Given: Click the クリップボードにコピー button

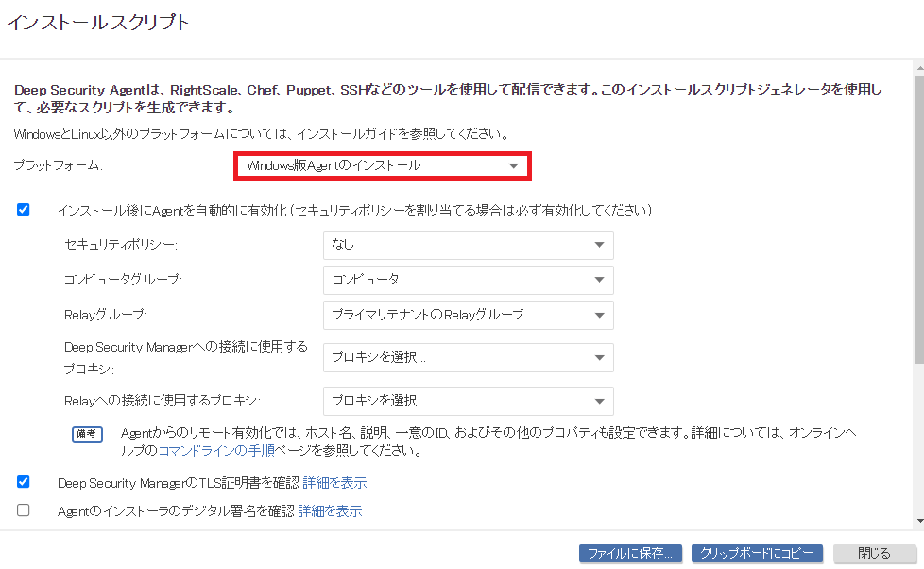Looking at the screenshot, I should tap(757, 553).
